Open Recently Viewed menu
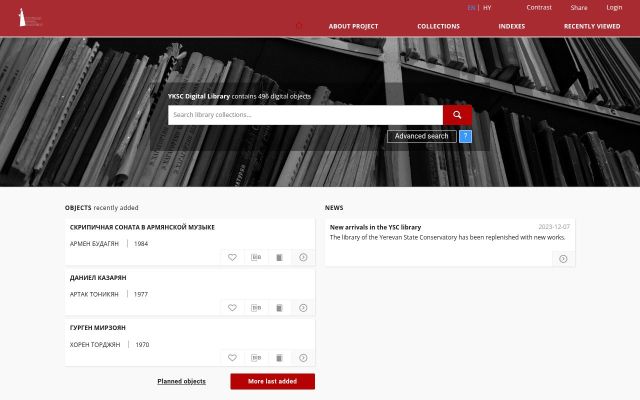The height and width of the screenshot is (400, 640). tap(592, 26)
